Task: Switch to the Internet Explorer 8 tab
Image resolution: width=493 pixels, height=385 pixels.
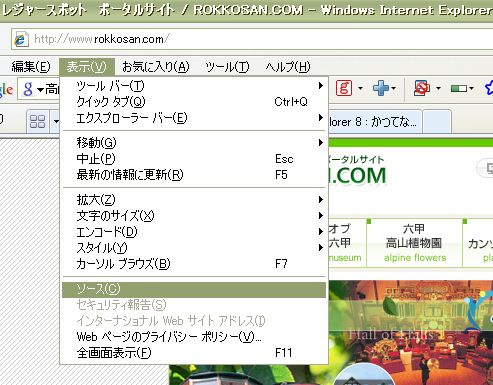Action: coord(375,122)
